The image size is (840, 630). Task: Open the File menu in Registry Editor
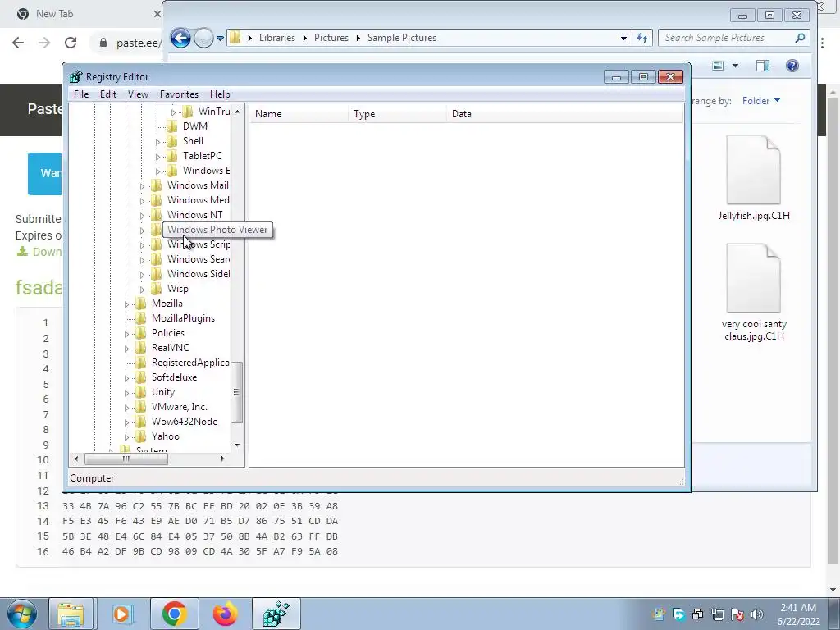coord(81,94)
